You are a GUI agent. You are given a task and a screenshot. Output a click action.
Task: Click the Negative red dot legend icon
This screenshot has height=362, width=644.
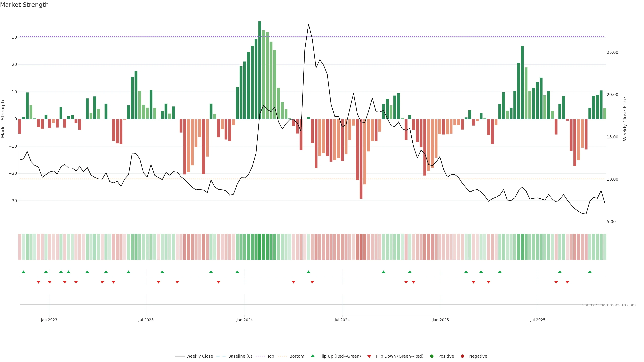tap(462, 356)
